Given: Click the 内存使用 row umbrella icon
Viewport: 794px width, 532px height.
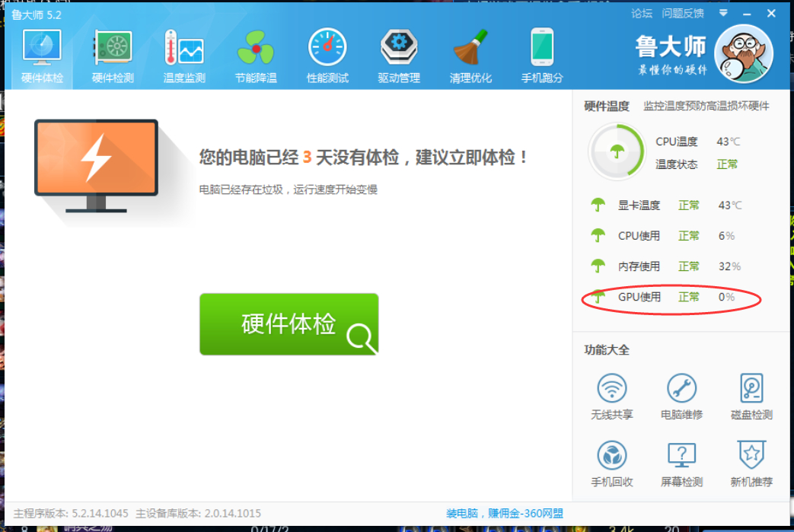Looking at the screenshot, I should point(598,266).
